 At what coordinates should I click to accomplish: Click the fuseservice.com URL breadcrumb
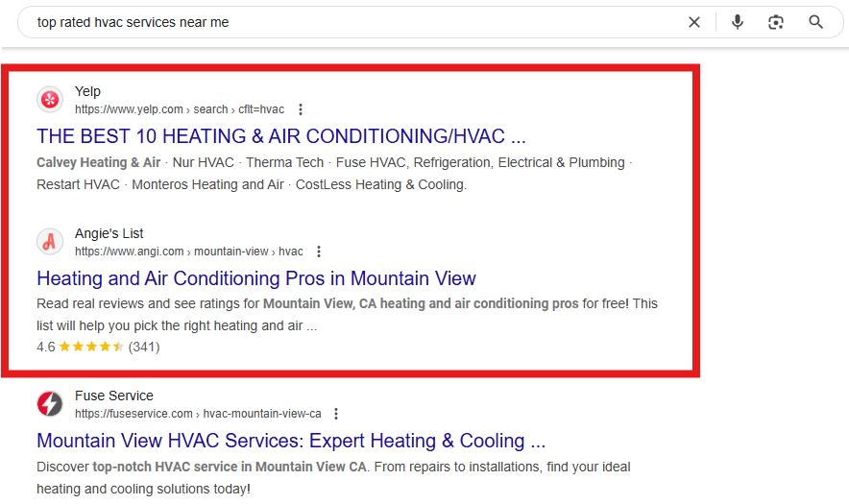[x=198, y=414]
